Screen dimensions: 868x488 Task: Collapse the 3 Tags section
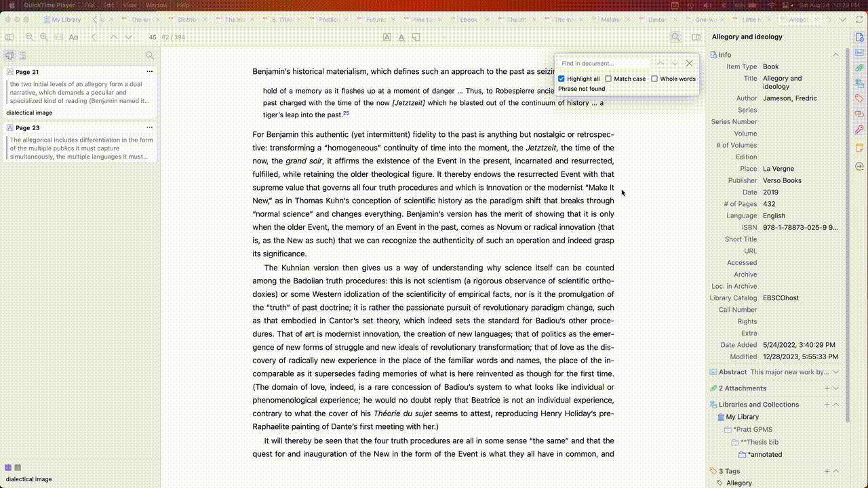[835, 471]
